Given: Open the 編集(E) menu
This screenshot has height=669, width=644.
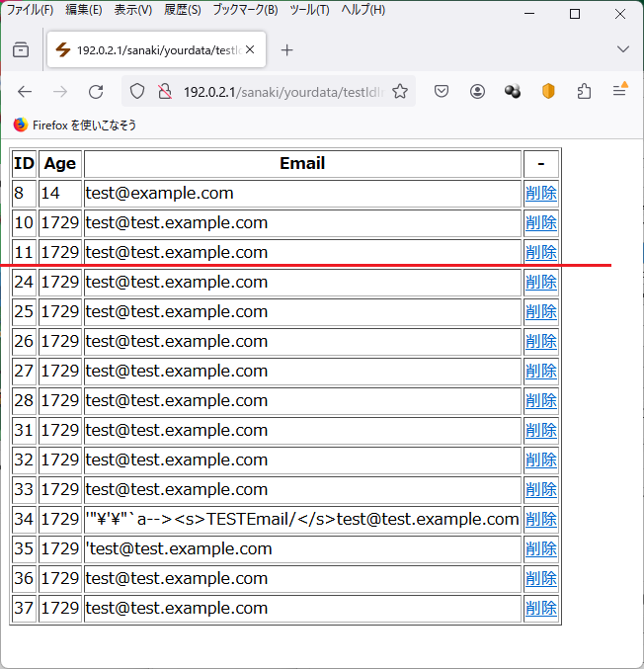Looking at the screenshot, I should (x=84, y=10).
